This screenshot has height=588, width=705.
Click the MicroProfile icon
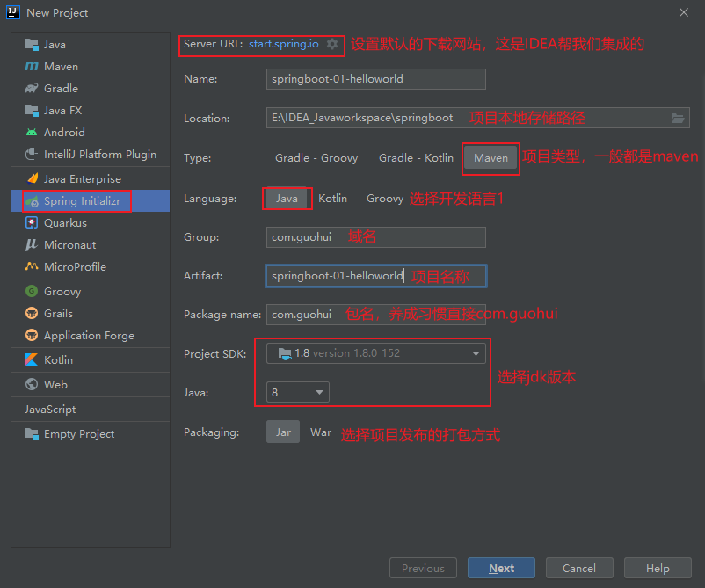(32, 266)
